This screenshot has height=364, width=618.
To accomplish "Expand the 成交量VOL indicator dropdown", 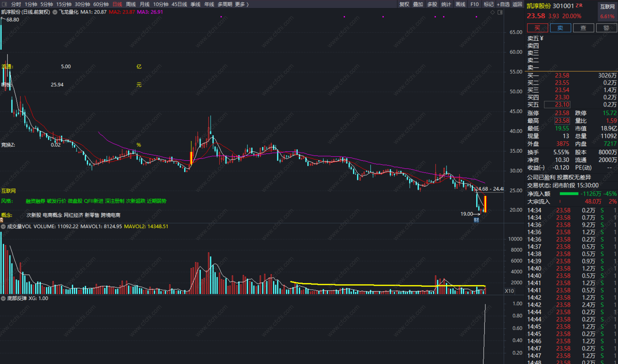I will [3, 226].
